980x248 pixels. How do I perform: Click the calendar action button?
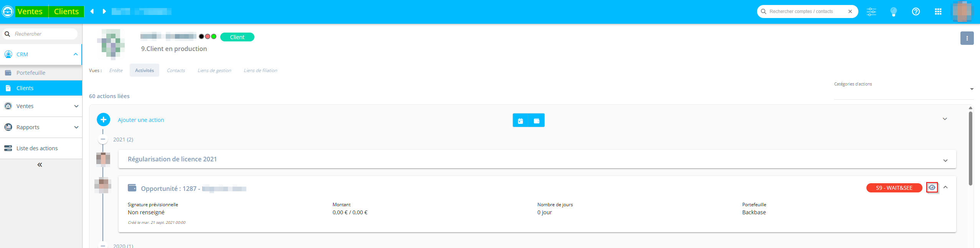click(520, 120)
